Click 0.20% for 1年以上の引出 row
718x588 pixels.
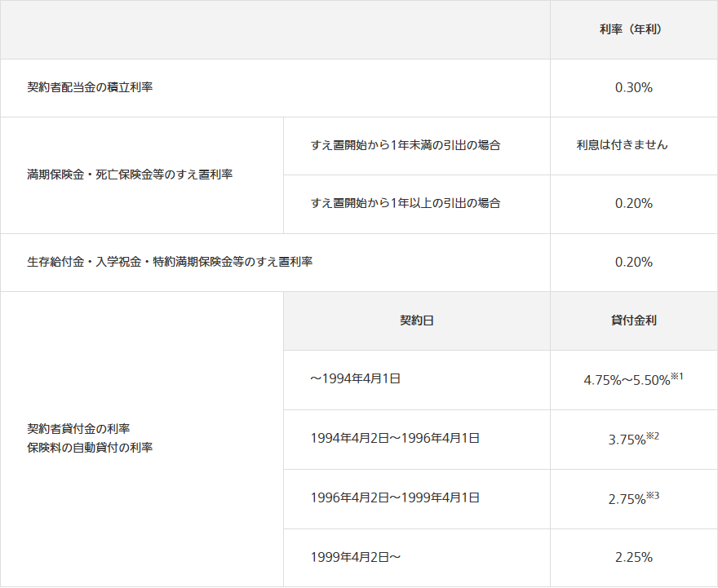[x=634, y=203]
